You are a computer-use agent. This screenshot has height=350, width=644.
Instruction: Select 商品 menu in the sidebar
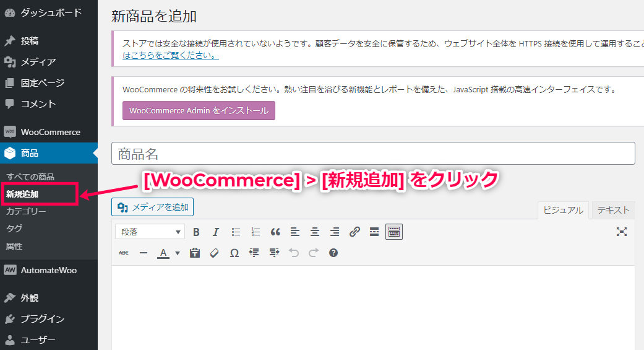49,153
